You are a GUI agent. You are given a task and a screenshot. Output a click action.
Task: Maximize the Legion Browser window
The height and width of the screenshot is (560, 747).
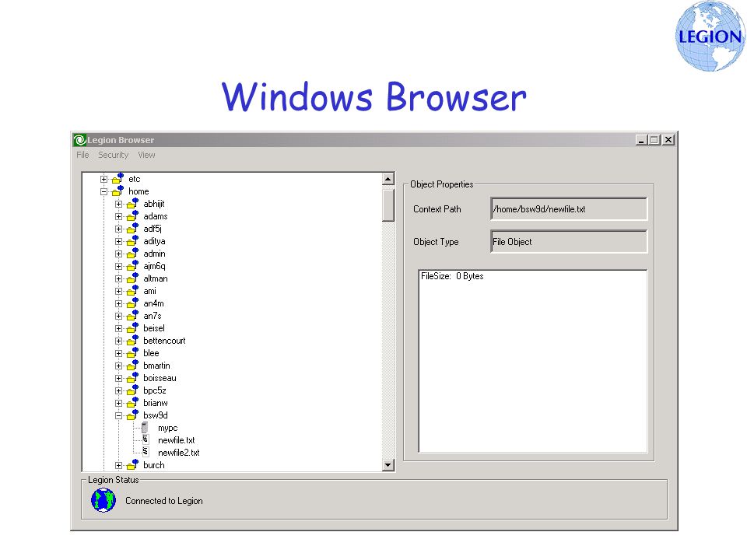(x=654, y=140)
